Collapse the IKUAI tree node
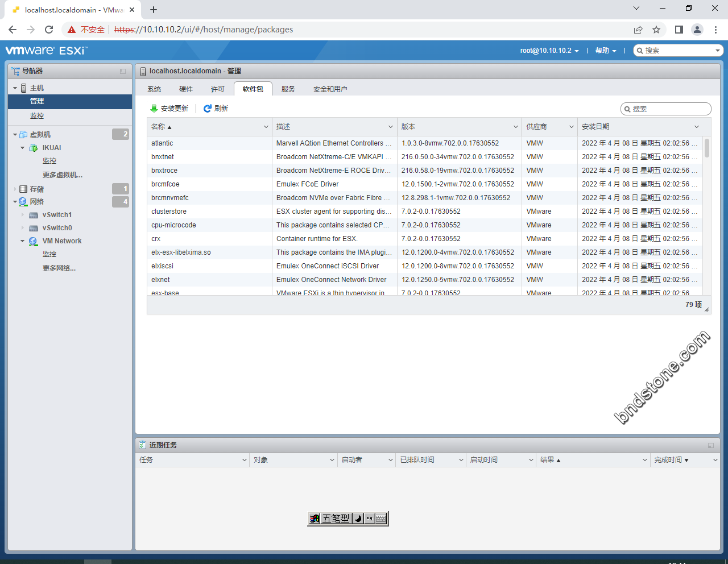This screenshot has width=728, height=564. point(23,148)
